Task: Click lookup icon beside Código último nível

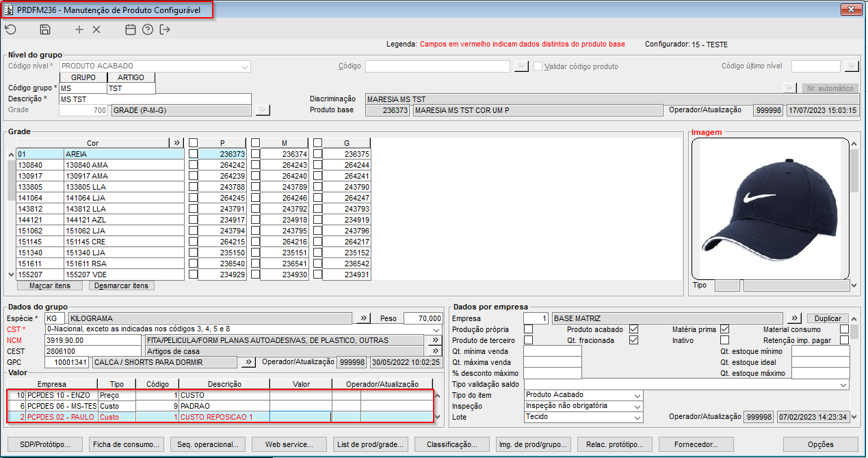Action: (852, 66)
